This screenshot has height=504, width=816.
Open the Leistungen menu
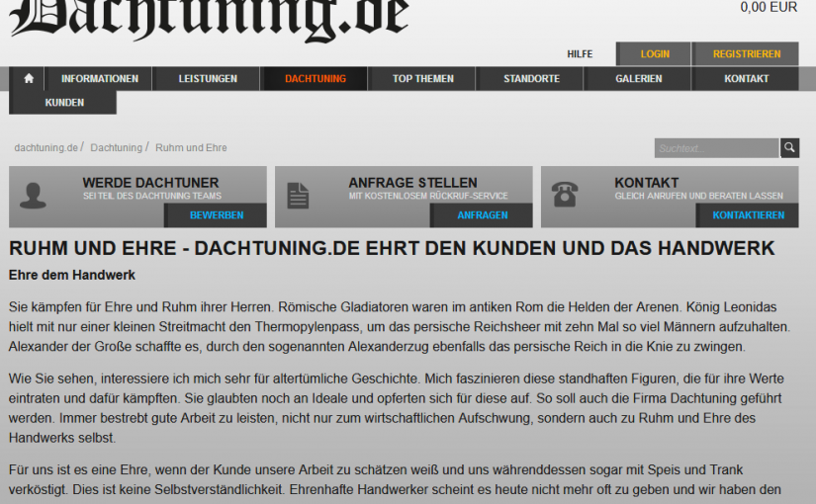pyautogui.click(x=208, y=78)
